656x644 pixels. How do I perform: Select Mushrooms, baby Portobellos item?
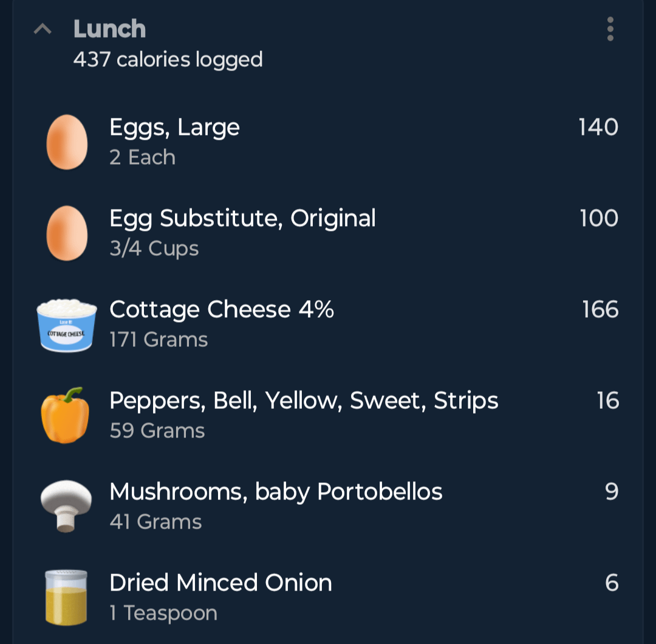coord(328,506)
